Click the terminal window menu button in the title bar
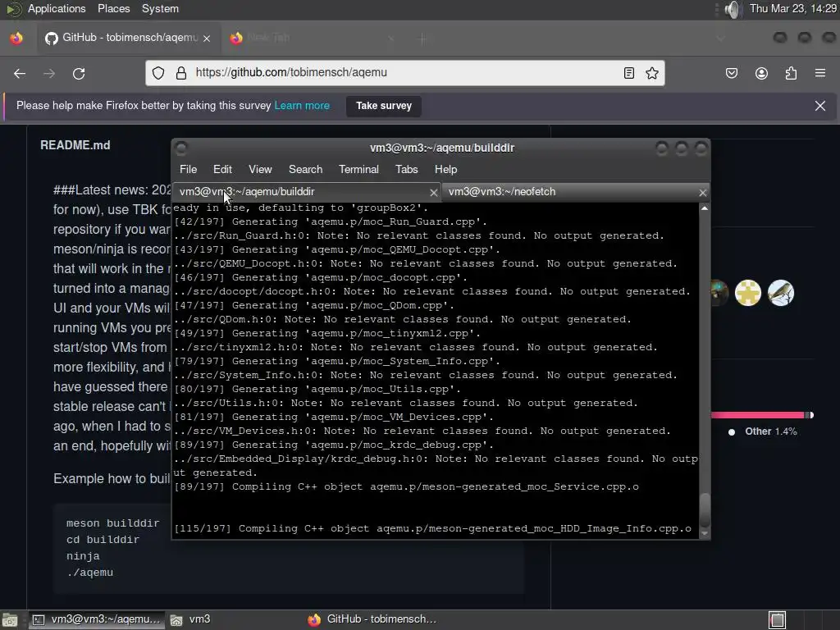The height and width of the screenshot is (630, 840). [x=181, y=148]
